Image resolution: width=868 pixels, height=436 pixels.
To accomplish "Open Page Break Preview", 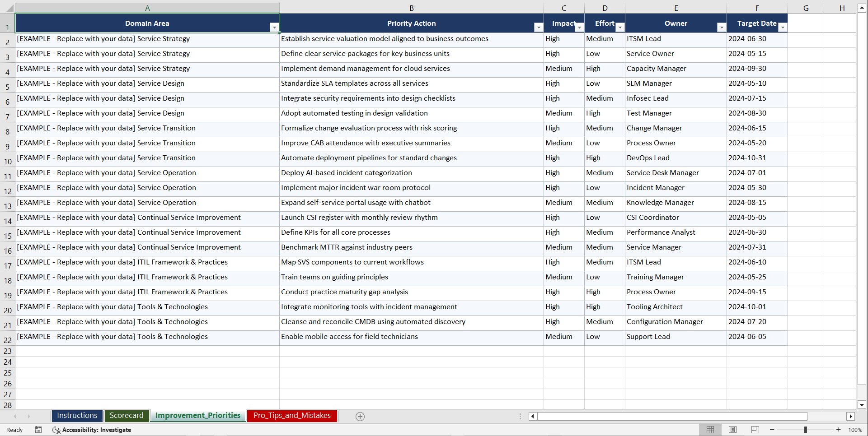I will [755, 430].
